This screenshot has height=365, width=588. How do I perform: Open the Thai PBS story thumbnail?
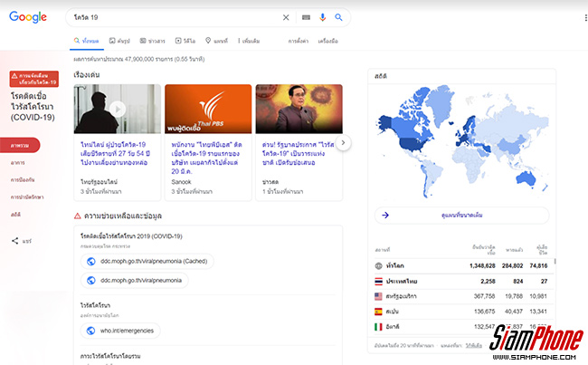point(208,109)
